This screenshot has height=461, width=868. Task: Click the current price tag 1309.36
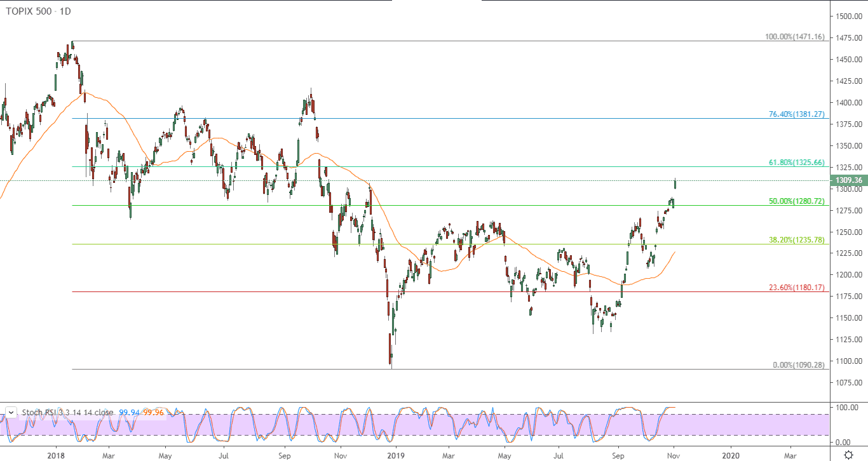(x=850, y=180)
